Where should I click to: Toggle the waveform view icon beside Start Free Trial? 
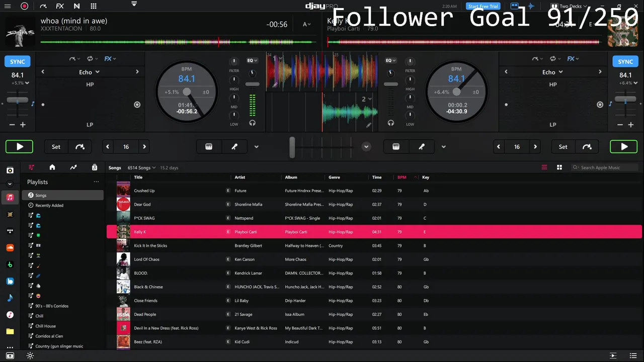530,6
